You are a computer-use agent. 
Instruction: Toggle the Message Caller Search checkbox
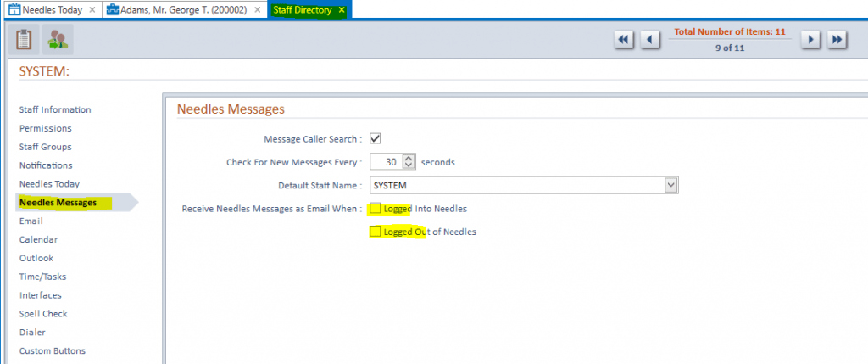pos(376,138)
